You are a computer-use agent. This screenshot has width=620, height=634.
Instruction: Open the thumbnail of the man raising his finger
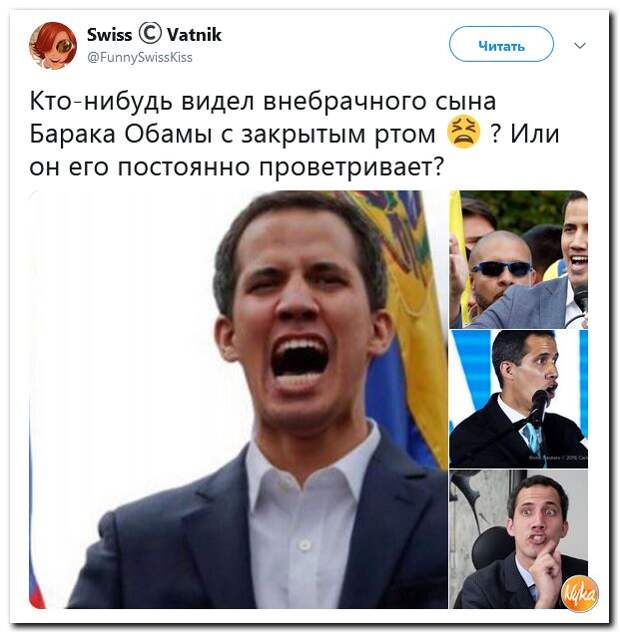click(518, 539)
